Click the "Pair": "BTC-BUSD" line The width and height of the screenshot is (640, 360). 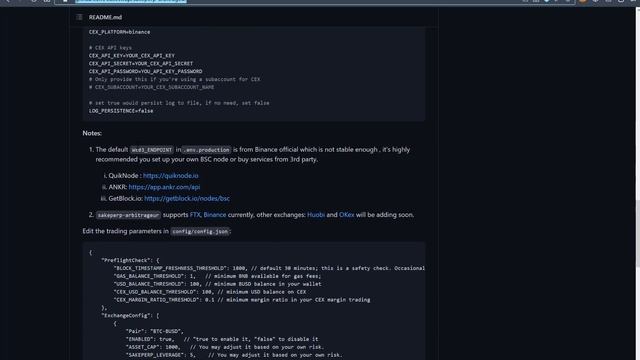click(155, 331)
